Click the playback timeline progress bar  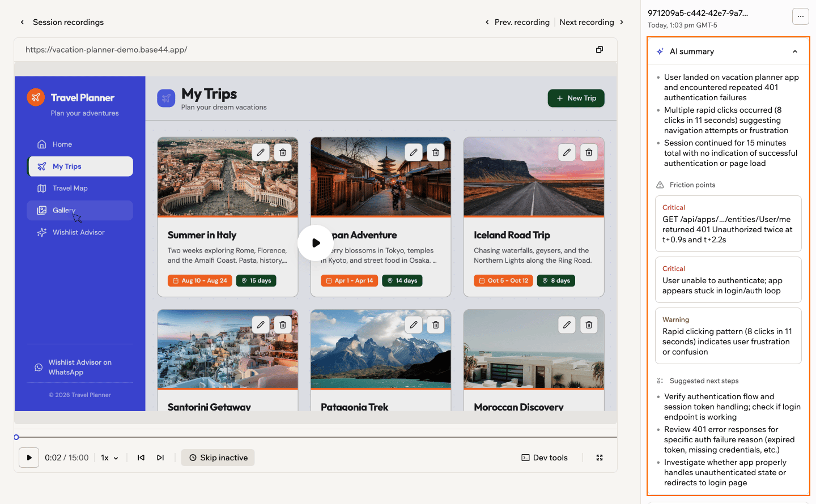316,437
